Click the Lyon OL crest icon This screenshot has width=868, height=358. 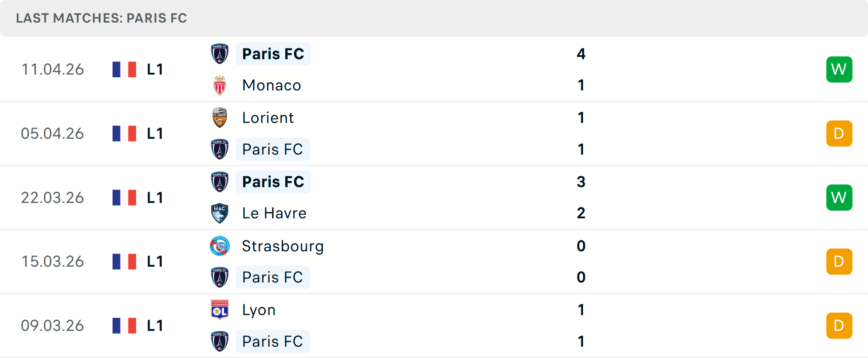(x=220, y=310)
